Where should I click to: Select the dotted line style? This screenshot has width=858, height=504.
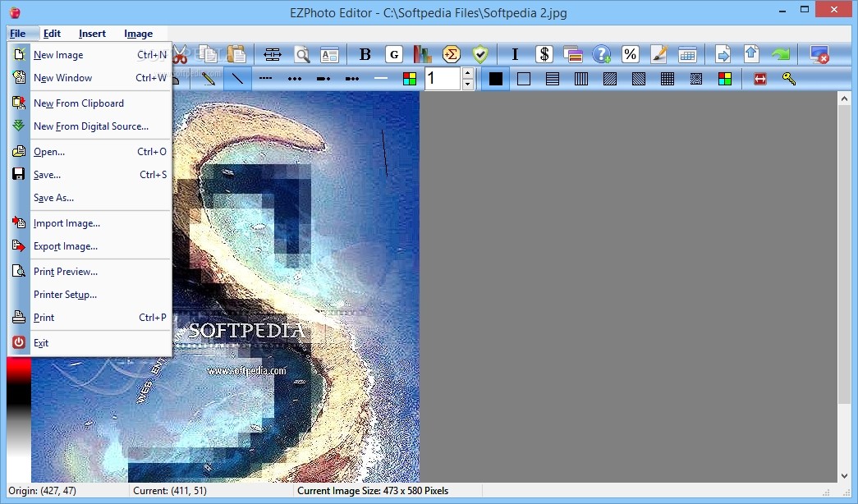point(295,78)
